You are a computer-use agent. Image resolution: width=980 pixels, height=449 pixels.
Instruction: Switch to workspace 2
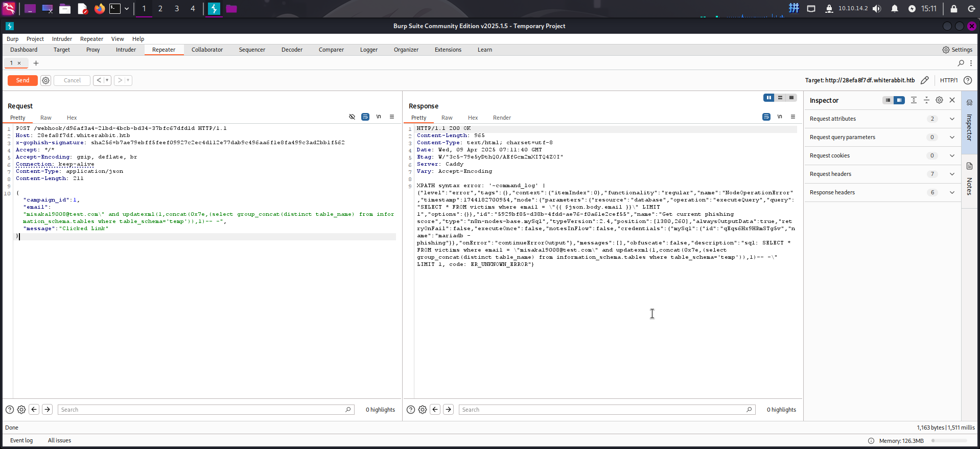click(x=160, y=9)
